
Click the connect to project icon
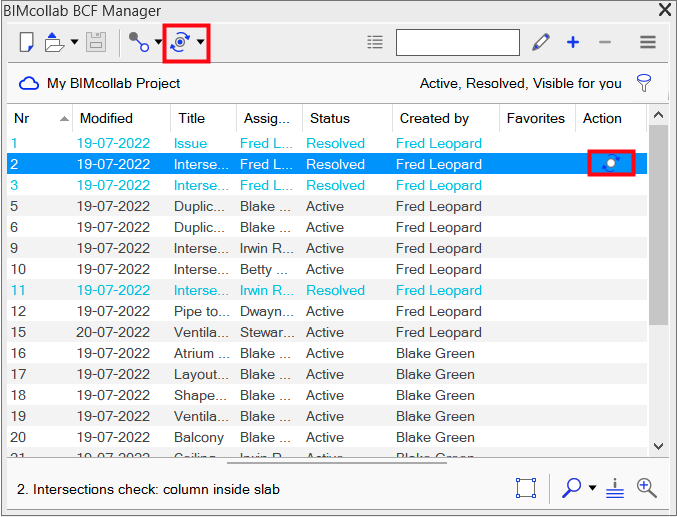pos(139,42)
